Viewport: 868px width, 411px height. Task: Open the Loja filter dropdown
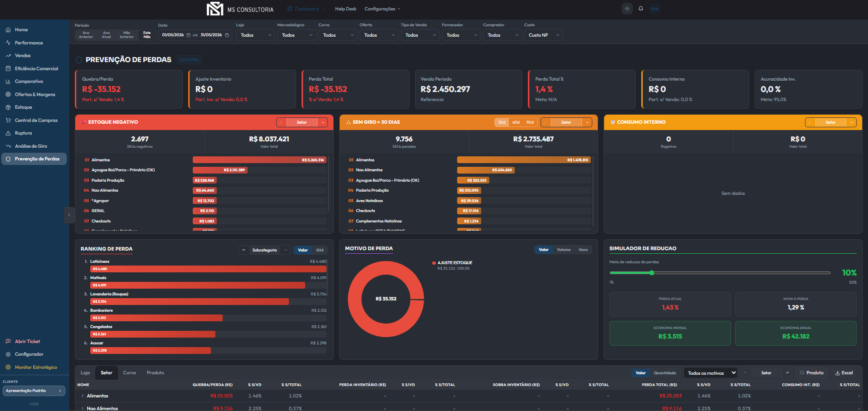tap(256, 35)
